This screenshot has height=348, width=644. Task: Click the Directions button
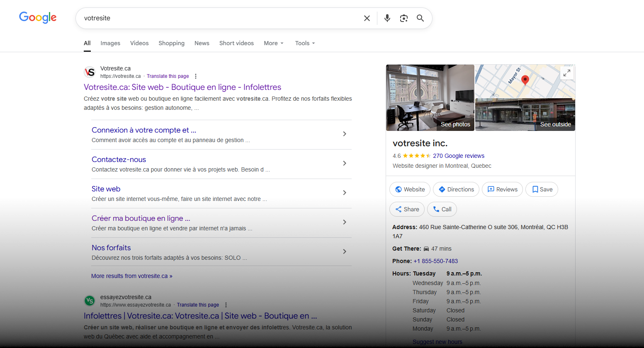click(x=456, y=189)
